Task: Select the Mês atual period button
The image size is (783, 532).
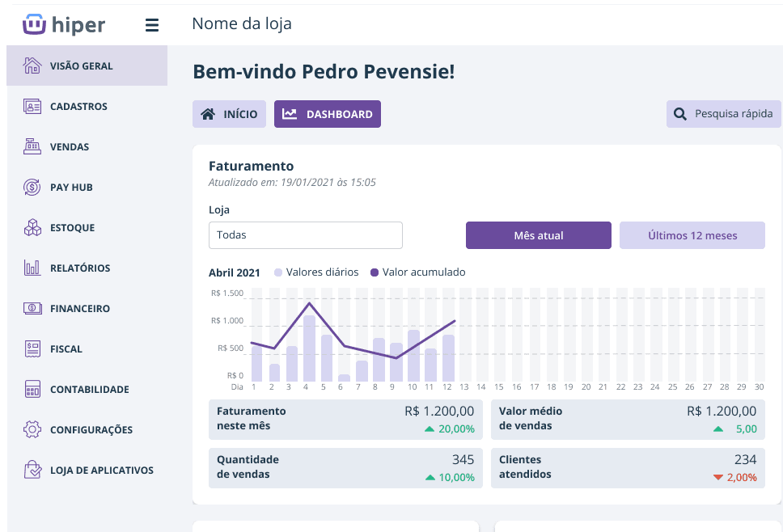Action: pos(539,235)
